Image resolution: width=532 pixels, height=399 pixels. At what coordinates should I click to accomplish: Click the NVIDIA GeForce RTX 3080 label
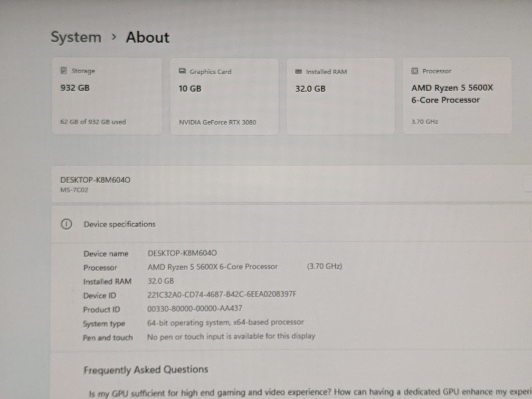[x=217, y=122]
